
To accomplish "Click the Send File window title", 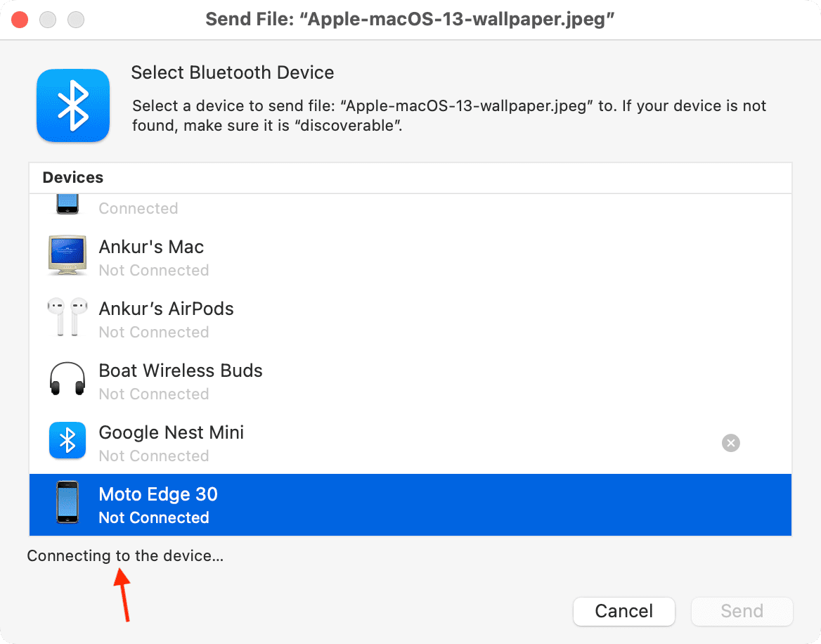I will [x=410, y=20].
